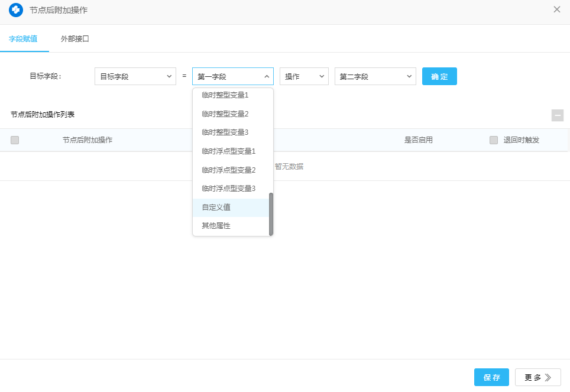Switch to the 外部接口 tab
This screenshot has width=570, height=392.
(x=75, y=39)
